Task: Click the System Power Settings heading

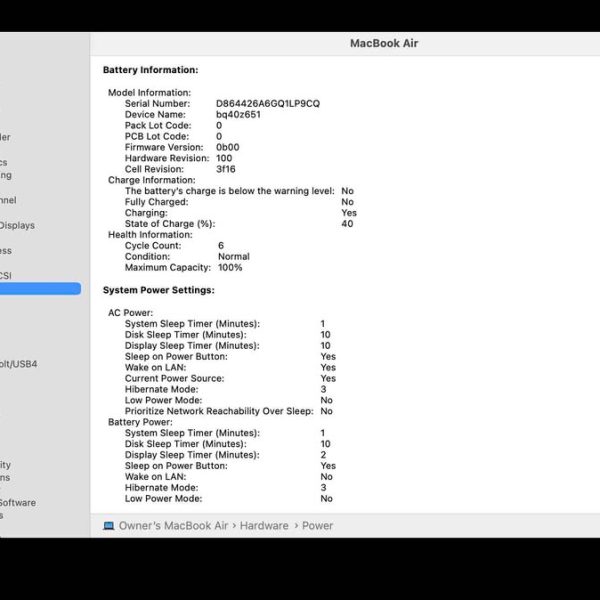Action: pyautogui.click(x=158, y=290)
